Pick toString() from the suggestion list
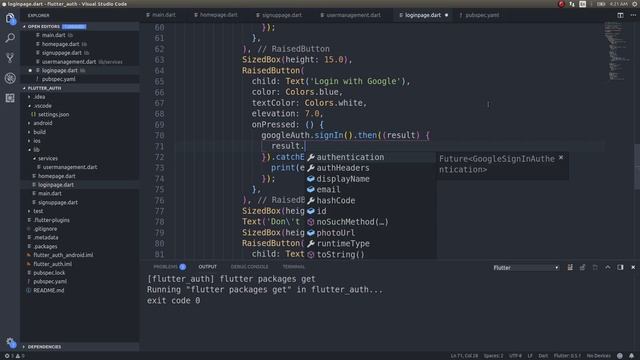The width and height of the screenshot is (640, 360). coord(371,254)
